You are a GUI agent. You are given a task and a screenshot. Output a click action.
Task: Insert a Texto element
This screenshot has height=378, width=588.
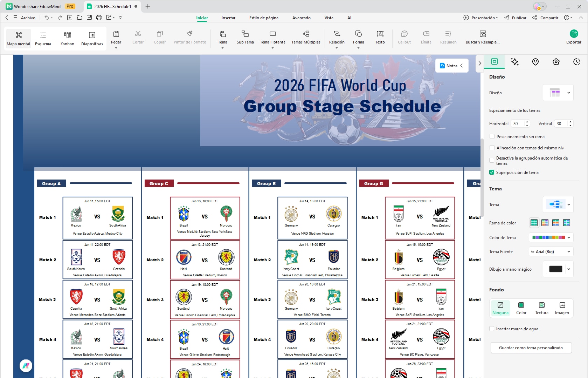pos(380,37)
